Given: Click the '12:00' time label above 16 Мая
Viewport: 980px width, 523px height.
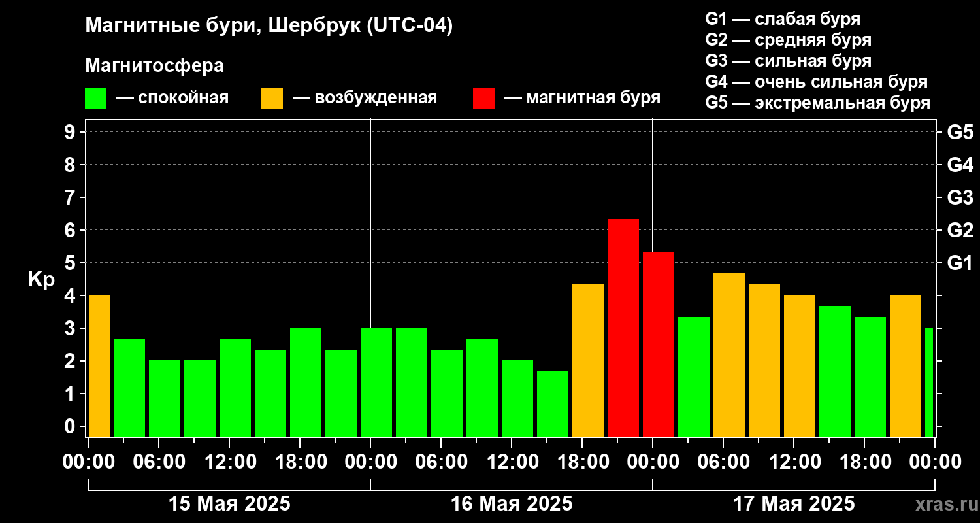Looking at the screenshot, I should click(513, 462).
